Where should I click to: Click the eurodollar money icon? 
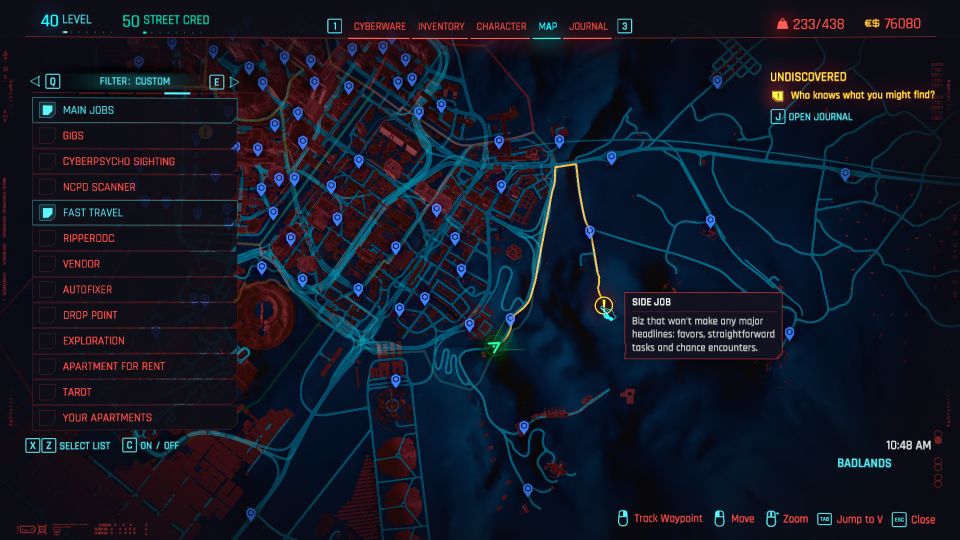pyautogui.click(x=872, y=24)
